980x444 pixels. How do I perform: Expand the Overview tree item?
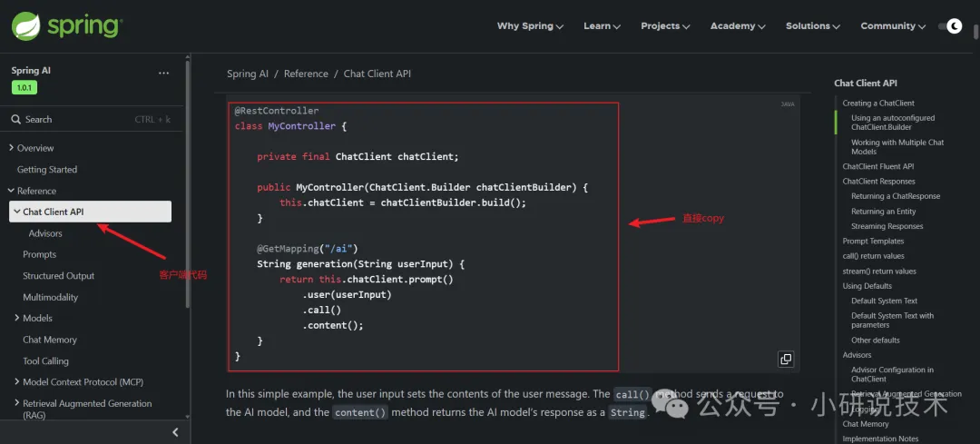point(11,148)
